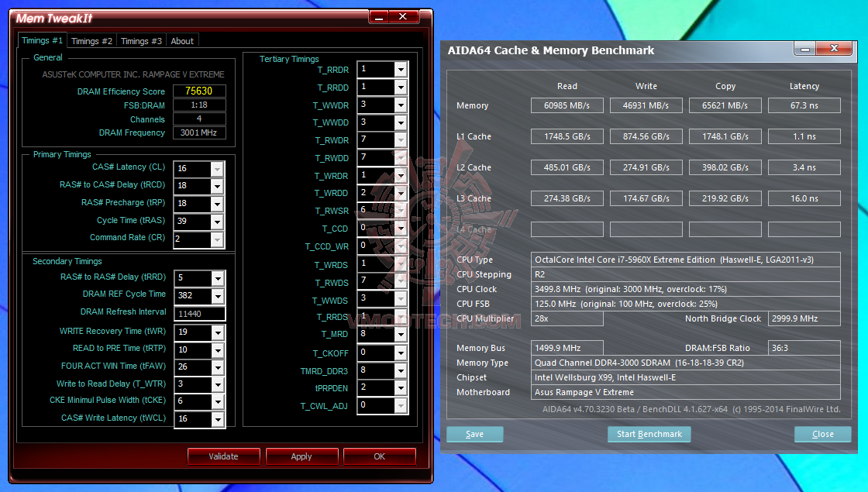Select the Memory Copy result 65621 MB/s
This screenshot has width=868, height=492.
(x=725, y=105)
